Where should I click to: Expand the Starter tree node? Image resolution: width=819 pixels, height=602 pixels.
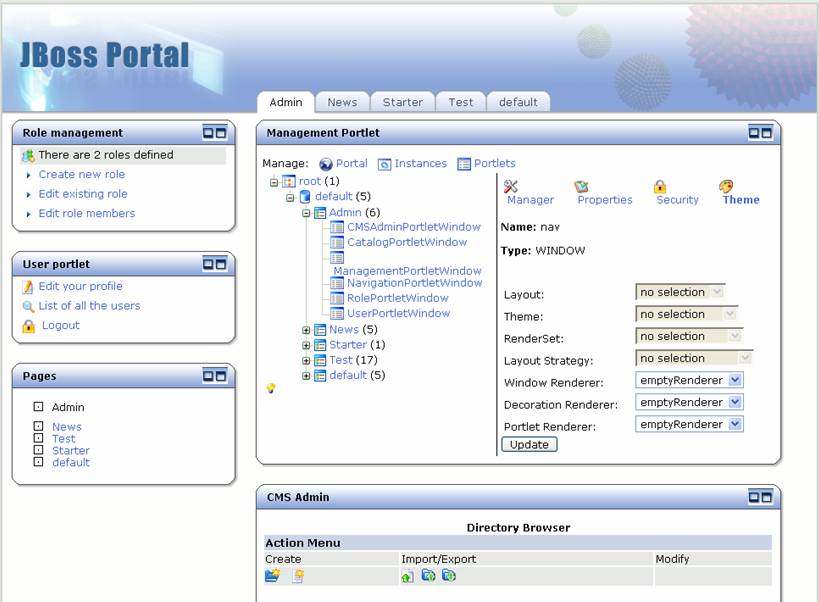coord(306,345)
